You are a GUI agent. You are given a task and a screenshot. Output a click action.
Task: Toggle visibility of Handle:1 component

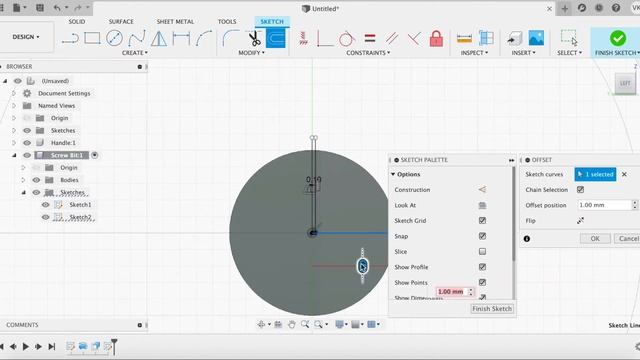(x=27, y=143)
